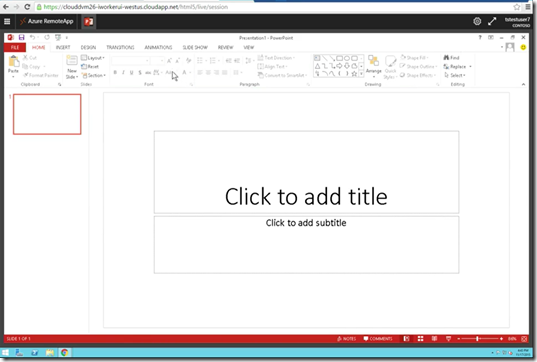This screenshot has width=537, height=362.
Task: Click the New Slide icon
Action: [x=72, y=61]
